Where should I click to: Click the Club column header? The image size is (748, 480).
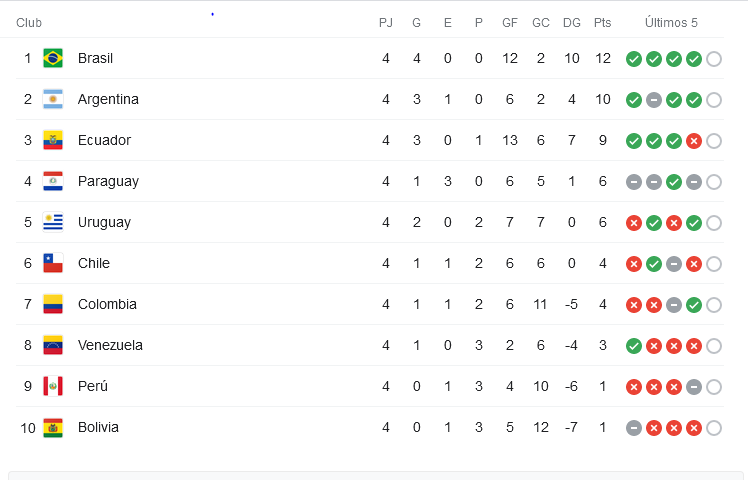29,22
